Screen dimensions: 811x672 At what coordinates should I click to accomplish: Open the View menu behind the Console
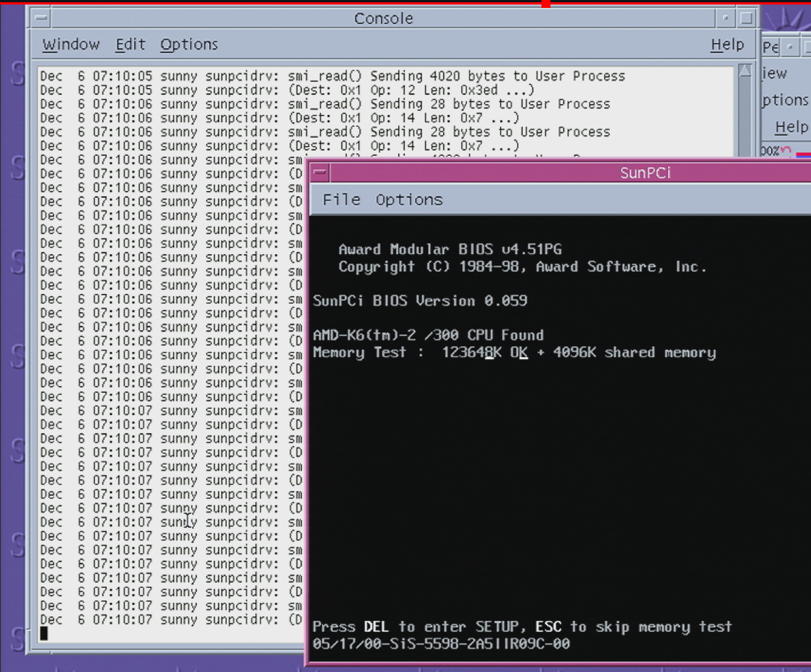click(775, 73)
